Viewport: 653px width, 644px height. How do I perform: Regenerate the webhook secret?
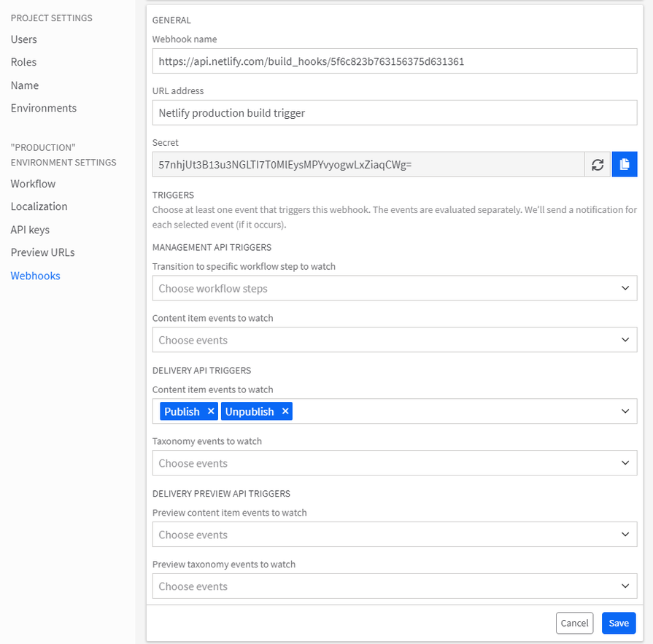click(598, 165)
